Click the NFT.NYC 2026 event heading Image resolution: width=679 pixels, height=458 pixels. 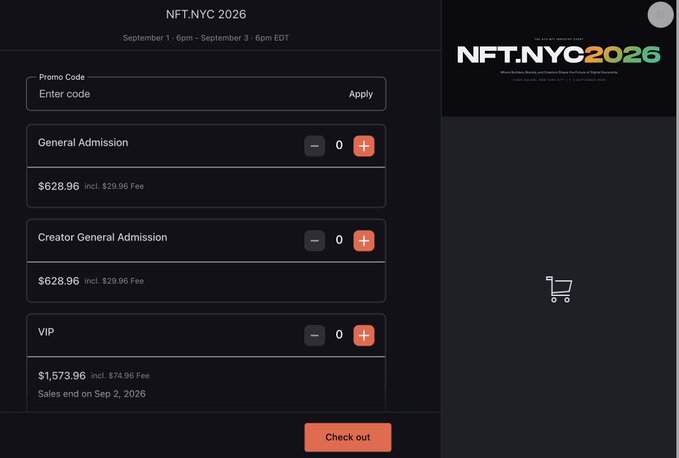[206, 14]
